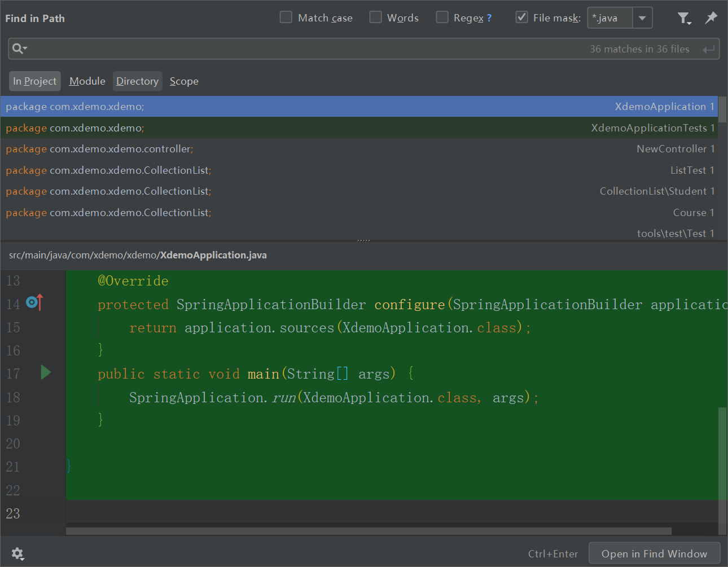This screenshot has width=728, height=567.
Task: Click the run gutter icon on line 17
Action: [46, 372]
